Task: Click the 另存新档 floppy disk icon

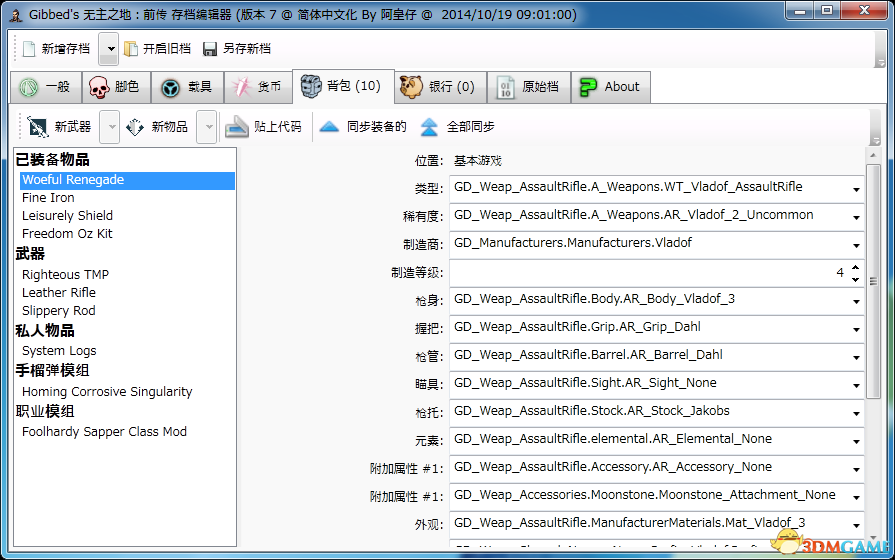Action: 210,49
